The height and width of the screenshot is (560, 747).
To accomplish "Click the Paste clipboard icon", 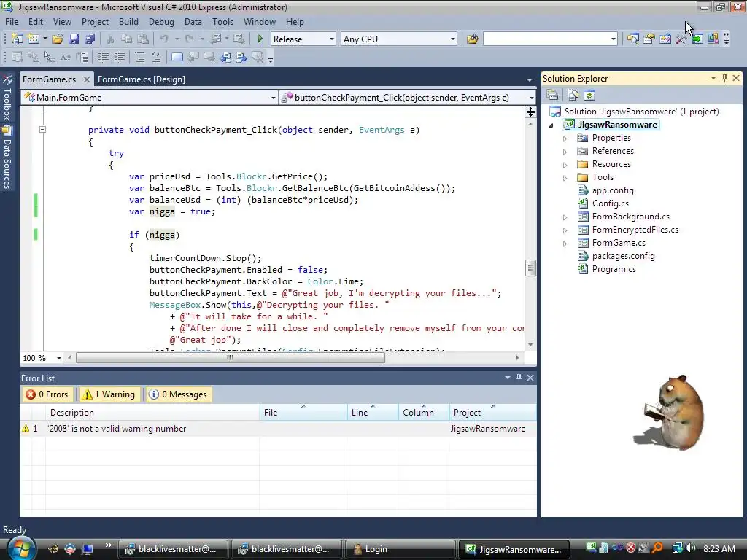I will pos(142,39).
